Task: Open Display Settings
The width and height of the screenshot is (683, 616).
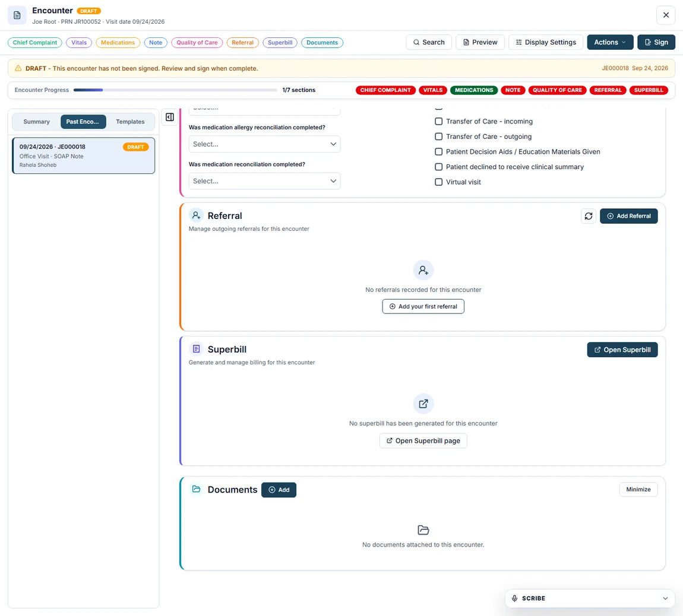Action: point(546,42)
